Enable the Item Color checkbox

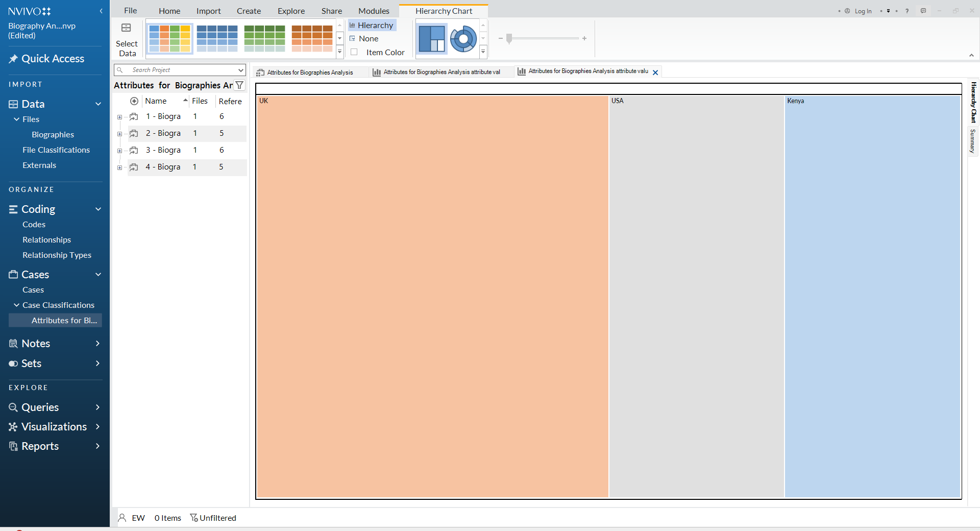(x=354, y=52)
